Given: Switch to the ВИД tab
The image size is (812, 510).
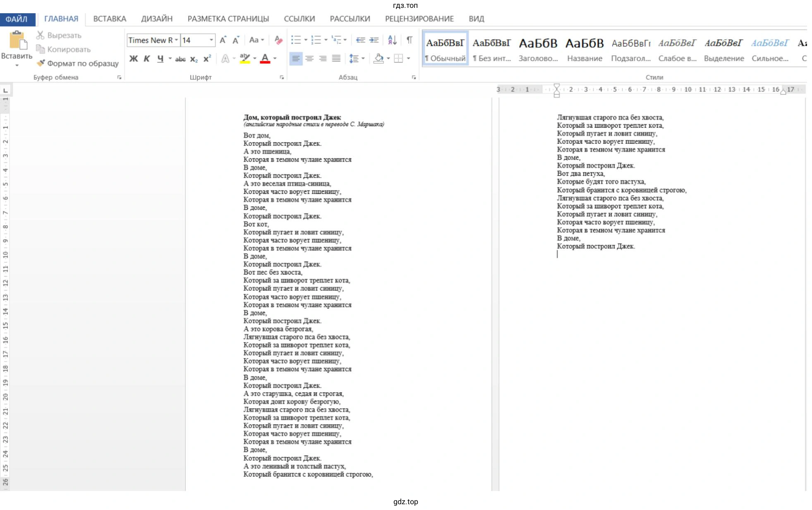Looking at the screenshot, I should [477, 19].
